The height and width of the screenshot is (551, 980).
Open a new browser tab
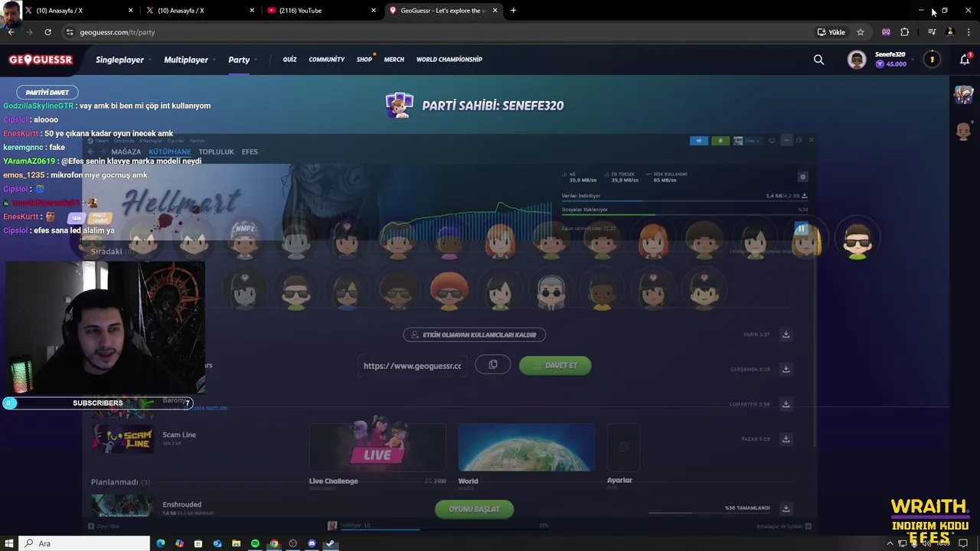pyautogui.click(x=513, y=11)
